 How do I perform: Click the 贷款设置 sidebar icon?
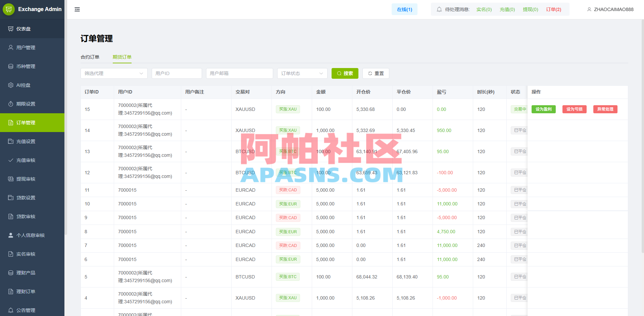[x=11, y=198]
